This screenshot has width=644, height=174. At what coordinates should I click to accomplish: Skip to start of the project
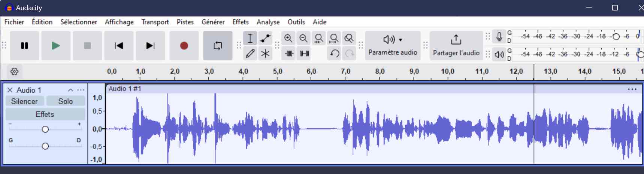tap(119, 46)
